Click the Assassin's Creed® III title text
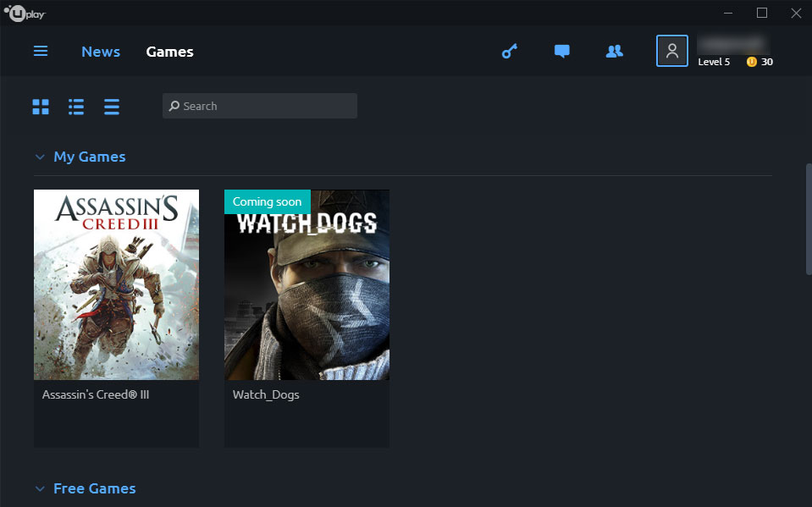 click(96, 394)
